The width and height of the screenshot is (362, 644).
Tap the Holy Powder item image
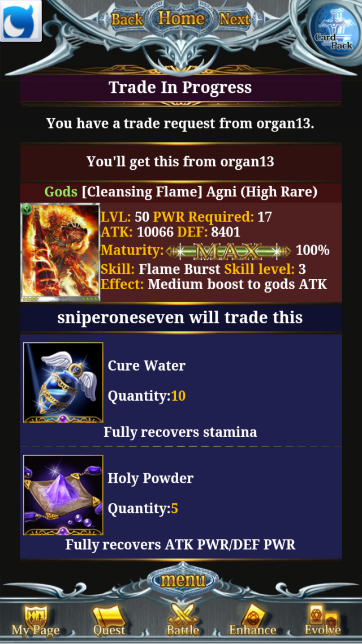[x=63, y=495]
